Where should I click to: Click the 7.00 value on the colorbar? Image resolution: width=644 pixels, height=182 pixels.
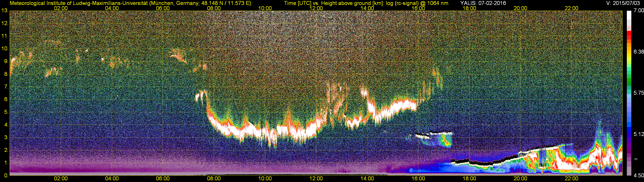[x=638, y=10]
